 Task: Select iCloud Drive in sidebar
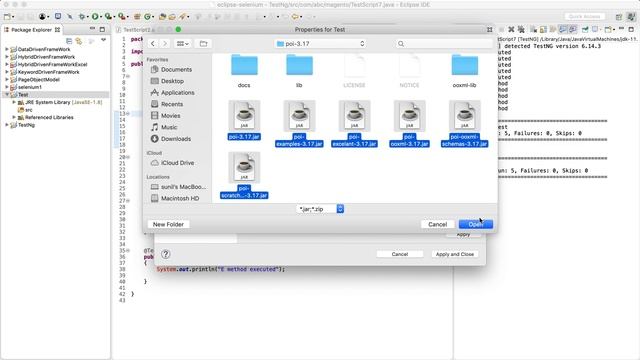point(178,162)
